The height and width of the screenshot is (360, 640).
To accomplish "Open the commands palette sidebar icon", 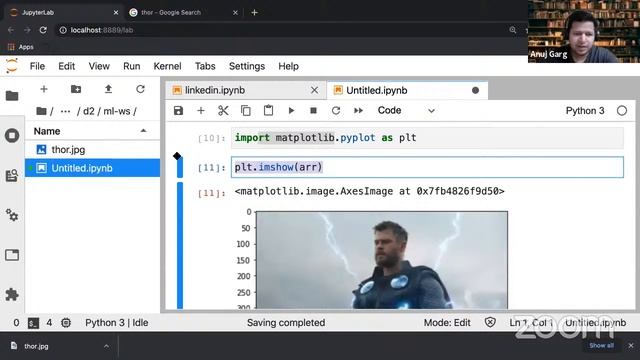I will [x=12, y=176].
